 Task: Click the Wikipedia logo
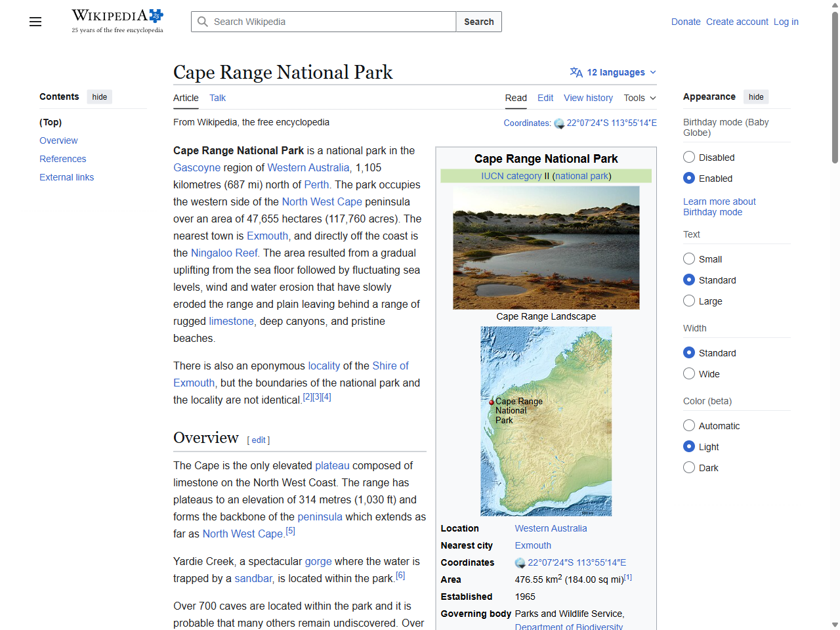[x=117, y=21]
